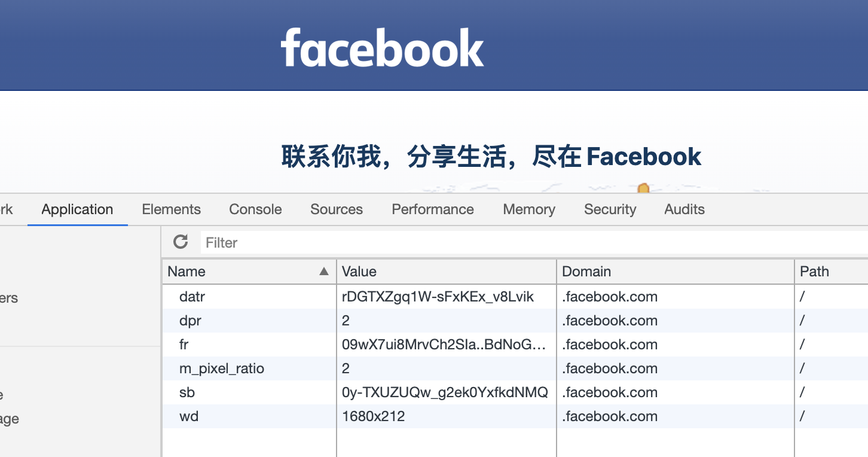The height and width of the screenshot is (457, 868).
Task: Click the Facebook logo
Action: pos(383,47)
